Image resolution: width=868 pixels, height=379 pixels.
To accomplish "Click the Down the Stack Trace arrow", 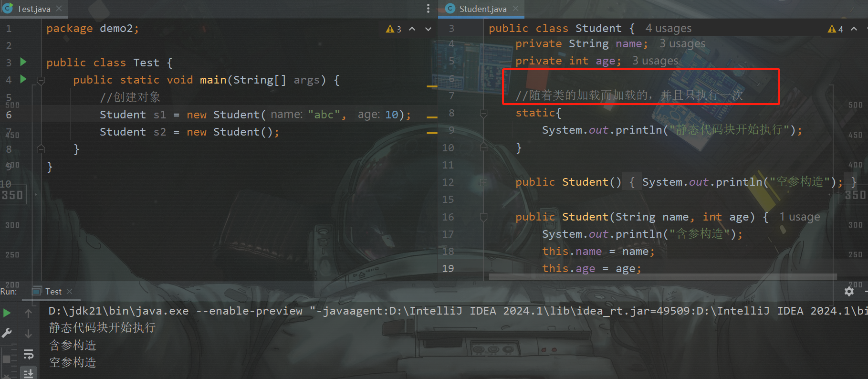I will (28, 334).
